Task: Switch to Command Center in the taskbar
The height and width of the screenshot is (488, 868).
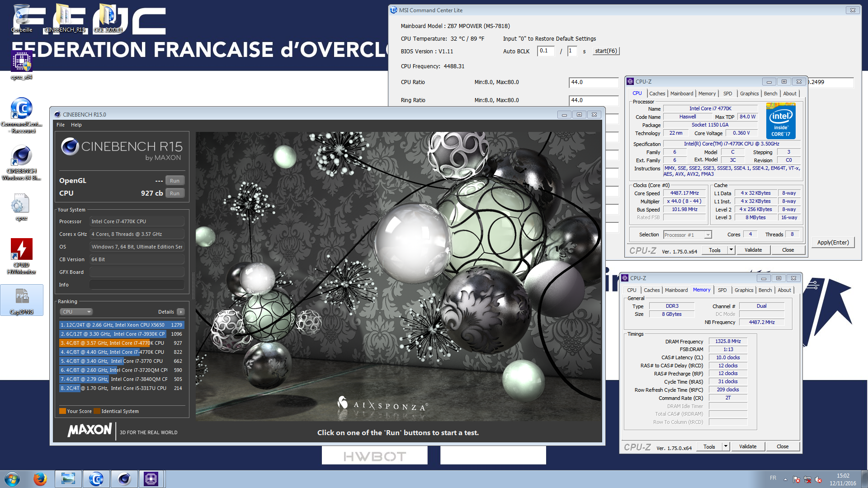Action: 96,479
